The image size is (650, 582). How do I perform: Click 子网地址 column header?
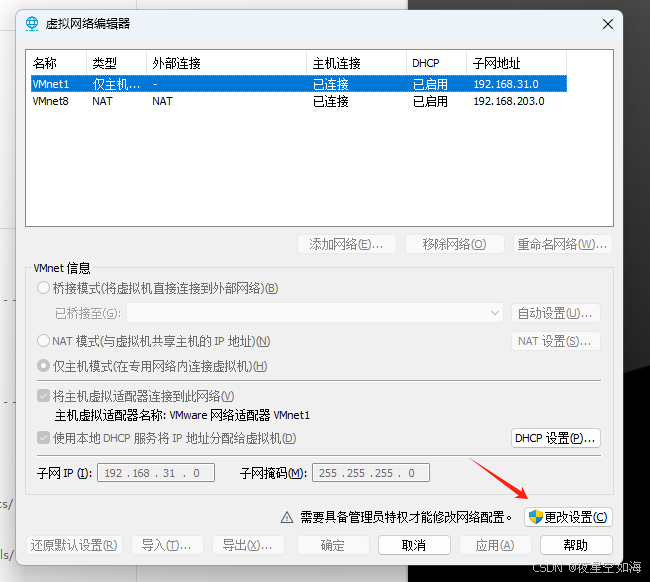coord(517,63)
